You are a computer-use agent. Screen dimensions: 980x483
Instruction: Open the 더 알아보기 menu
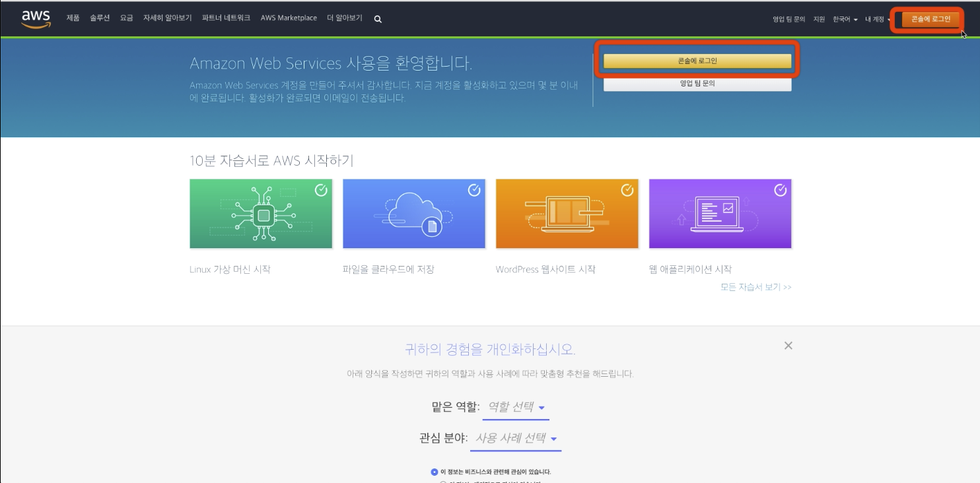pyautogui.click(x=345, y=18)
